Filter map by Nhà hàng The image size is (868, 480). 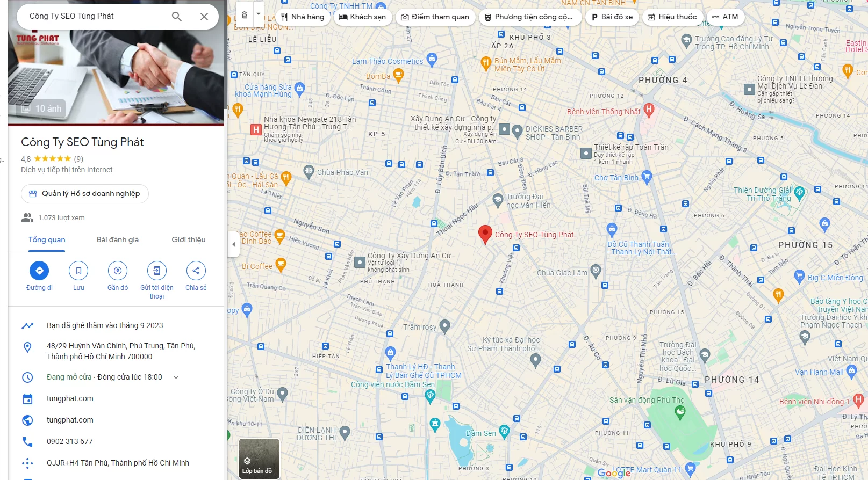[303, 17]
